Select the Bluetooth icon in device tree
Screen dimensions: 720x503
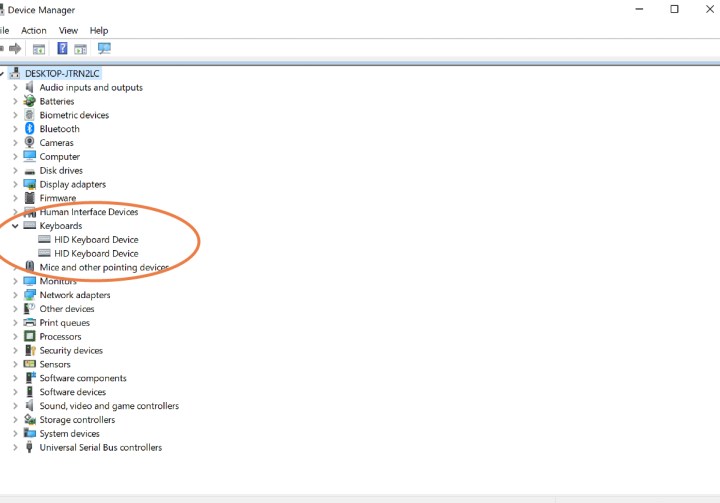[30, 129]
